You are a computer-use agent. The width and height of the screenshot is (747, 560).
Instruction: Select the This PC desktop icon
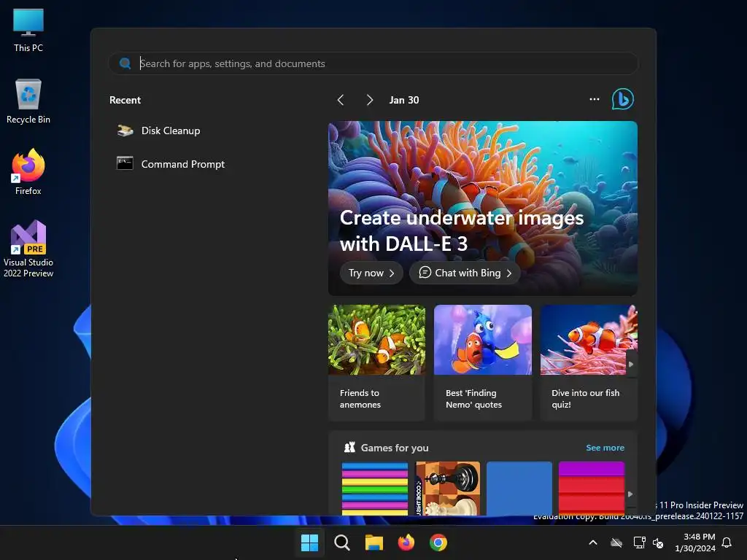pos(28,31)
